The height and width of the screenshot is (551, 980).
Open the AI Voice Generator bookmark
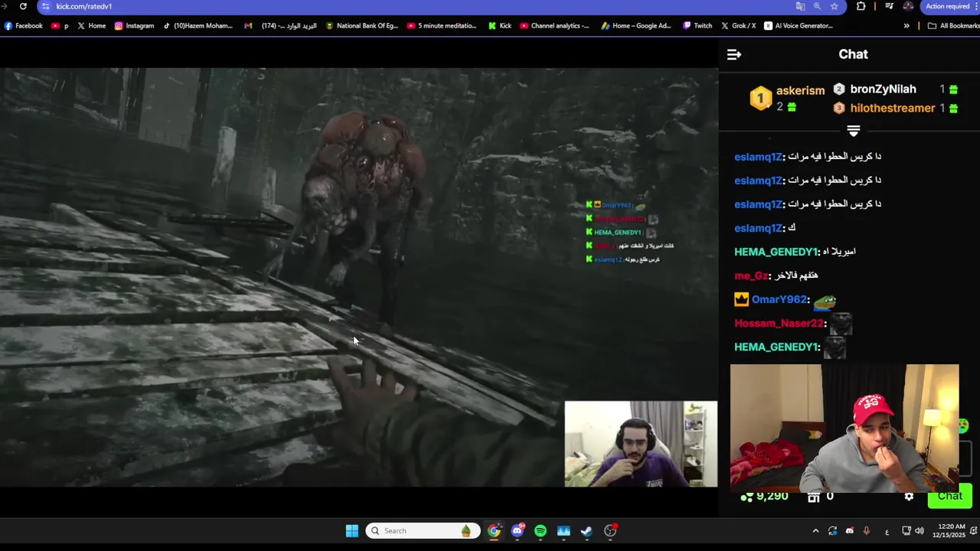[x=798, y=25]
